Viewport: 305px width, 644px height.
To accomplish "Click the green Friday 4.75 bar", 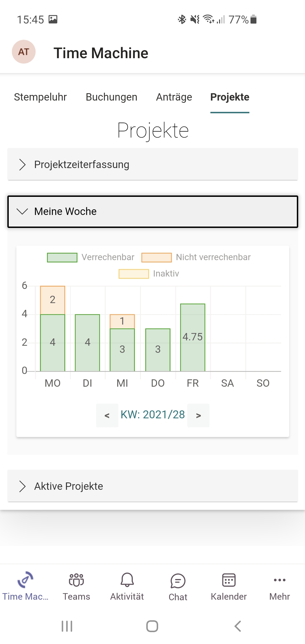I will click(x=193, y=337).
